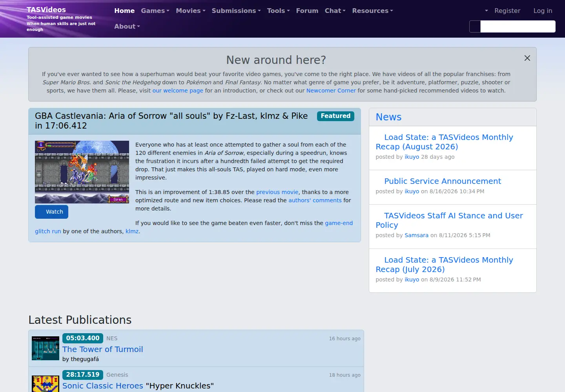Follow the "previous movie" link
This screenshot has height=392, width=565.
[x=277, y=192]
